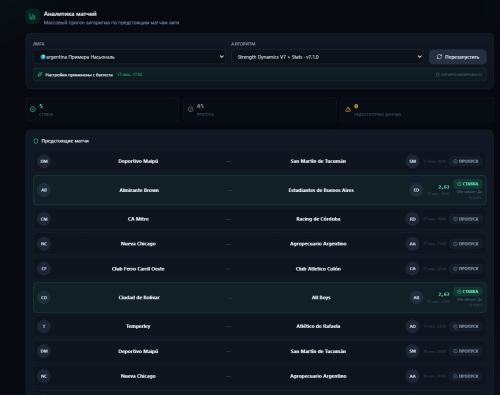500x395 pixels.
Task: Click the Temperley team name
Action: [138, 326]
